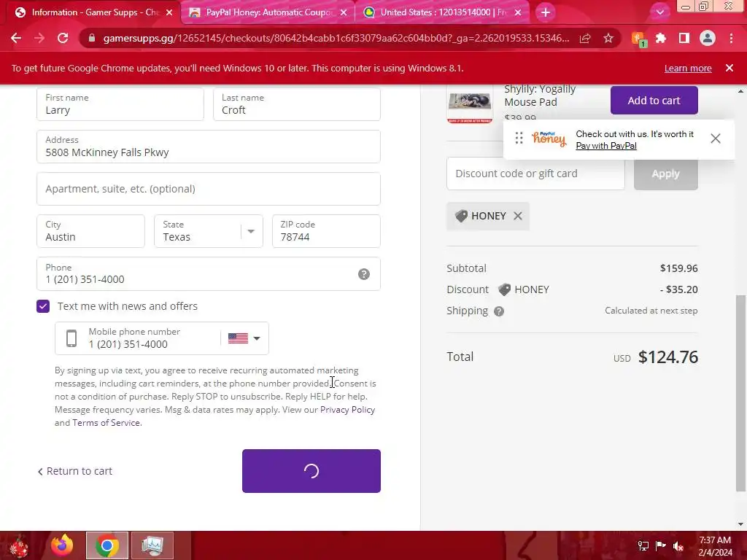Click the Address field
Image resolution: width=747 pixels, height=560 pixels.
(209, 147)
